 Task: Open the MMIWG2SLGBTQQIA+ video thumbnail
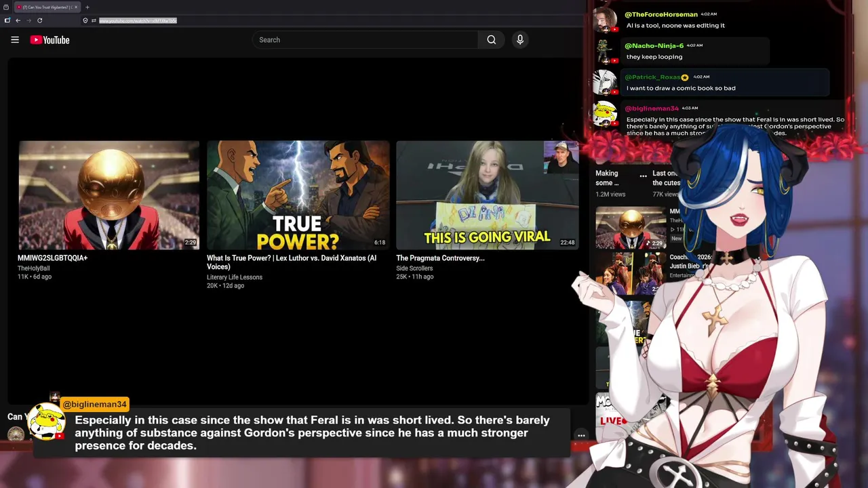point(108,195)
